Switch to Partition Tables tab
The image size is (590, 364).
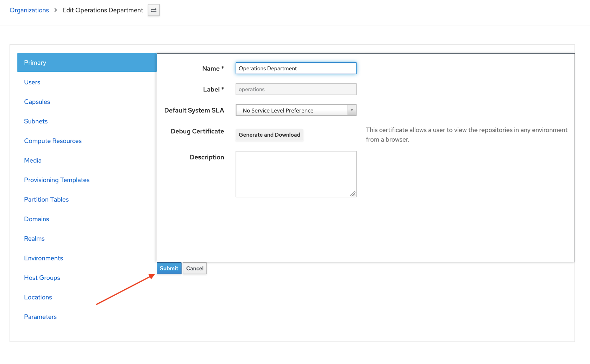click(46, 199)
